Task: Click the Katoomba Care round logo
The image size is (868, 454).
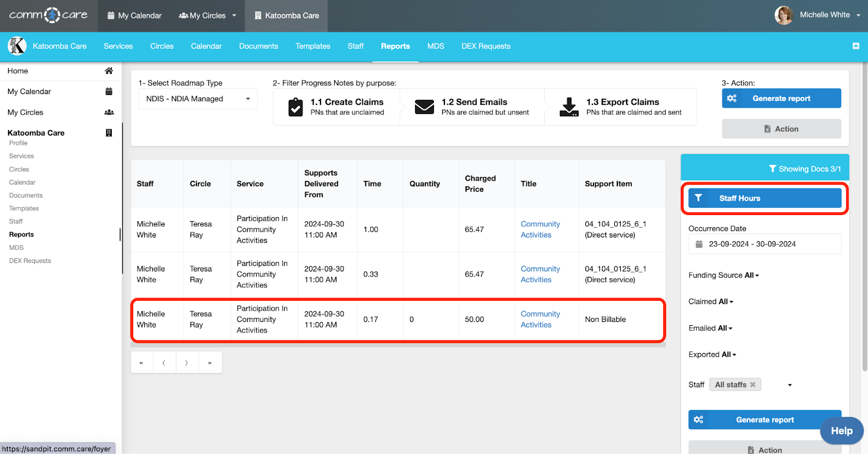Action: click(17, 46)
